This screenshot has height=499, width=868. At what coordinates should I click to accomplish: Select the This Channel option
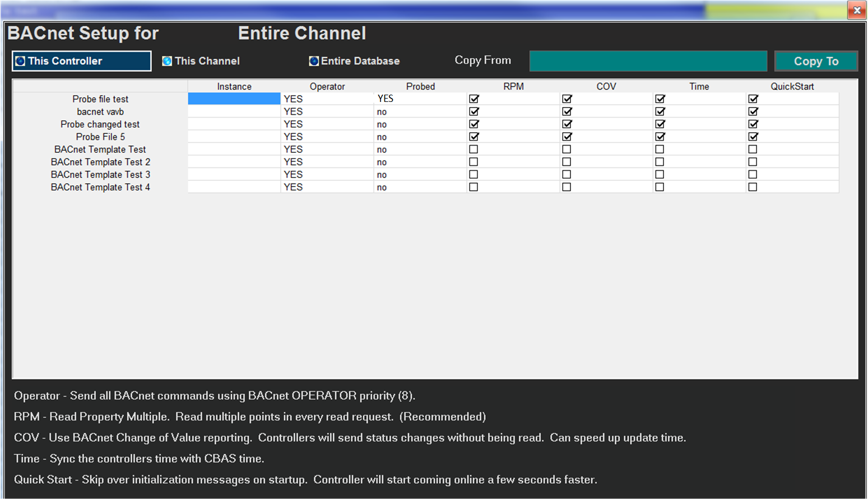(x=201, y=61)
